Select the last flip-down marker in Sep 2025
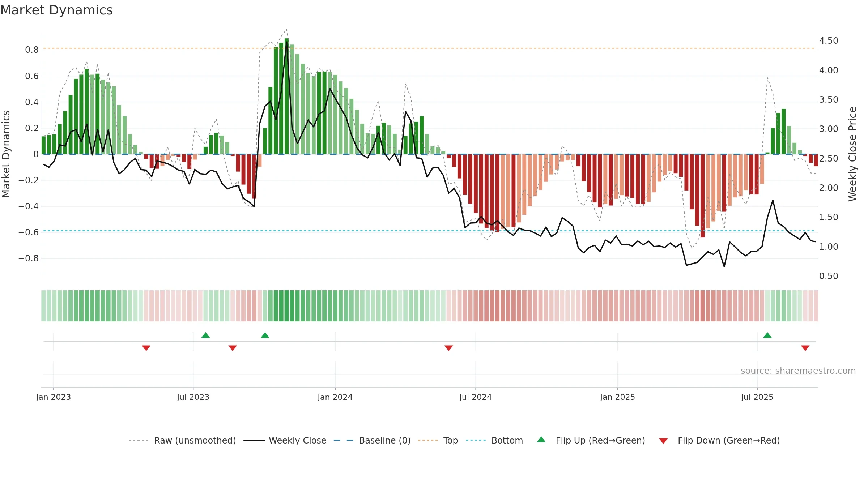This screenshot has height=488, width=868. tap(805, 348)
